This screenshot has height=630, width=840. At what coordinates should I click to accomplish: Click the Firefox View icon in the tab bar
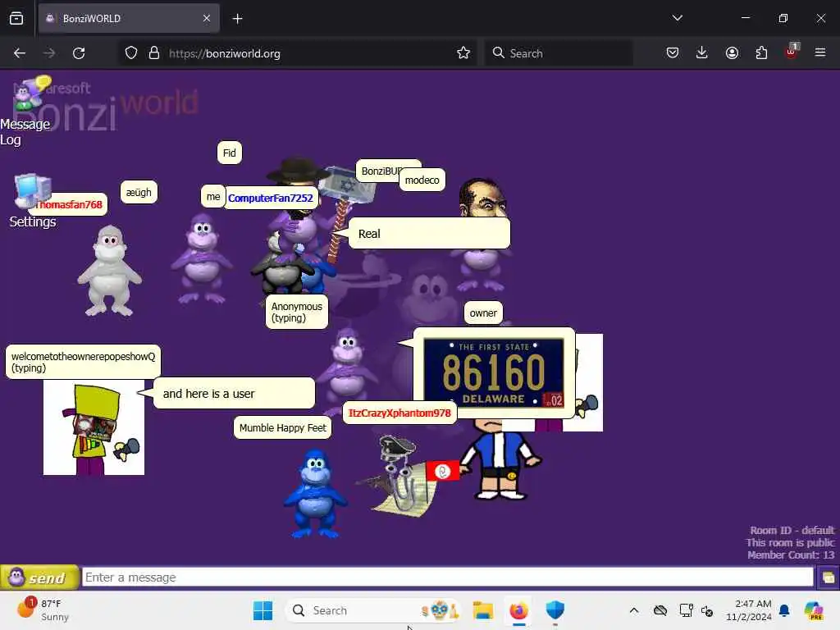coord(16,18)
